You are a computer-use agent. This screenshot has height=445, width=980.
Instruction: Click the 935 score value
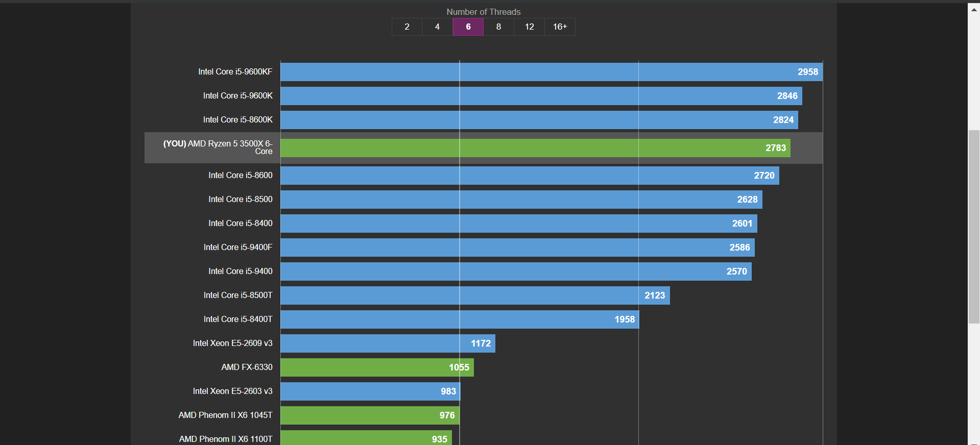440,439
